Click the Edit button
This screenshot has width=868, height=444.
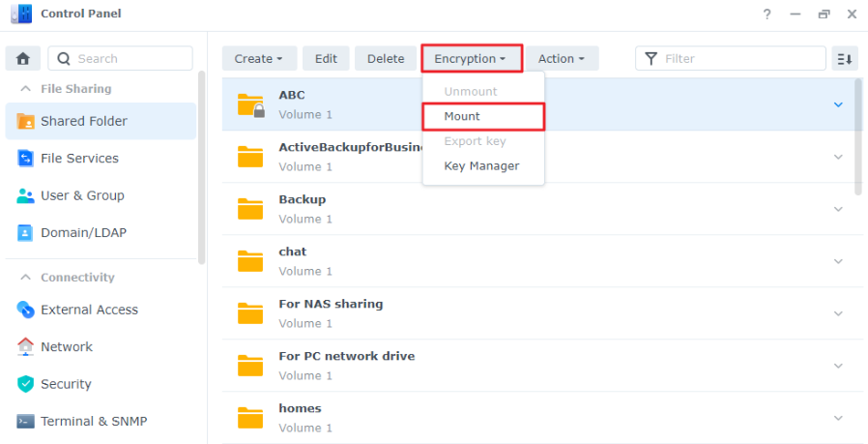coord(326,59)
